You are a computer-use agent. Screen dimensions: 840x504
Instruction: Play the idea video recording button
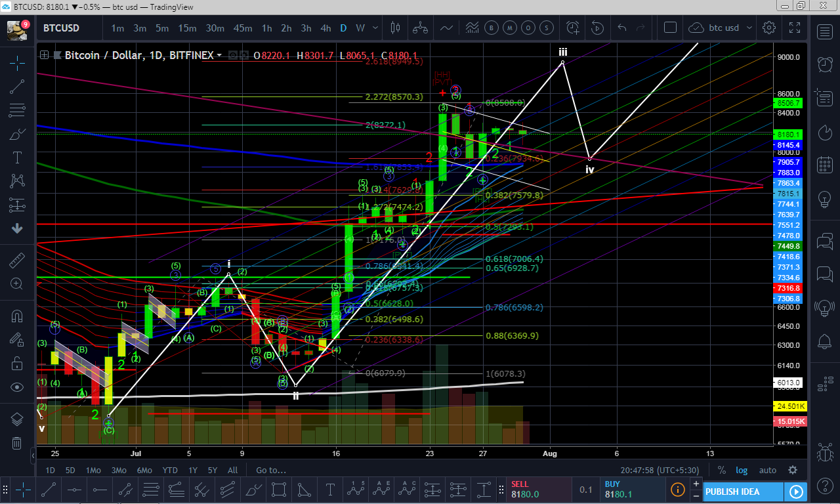(796, 491)
